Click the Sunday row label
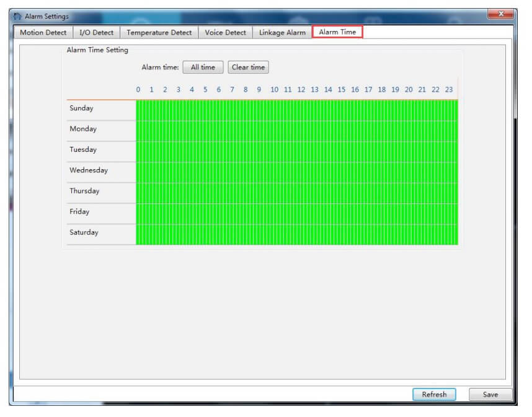532x417 pixels. tap(81, 108)
